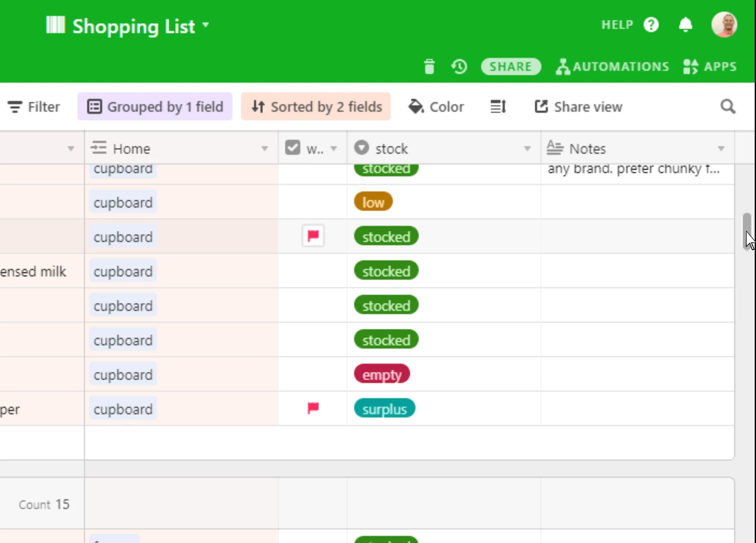
Task: Click the Home field type icon
Action: 99,148
